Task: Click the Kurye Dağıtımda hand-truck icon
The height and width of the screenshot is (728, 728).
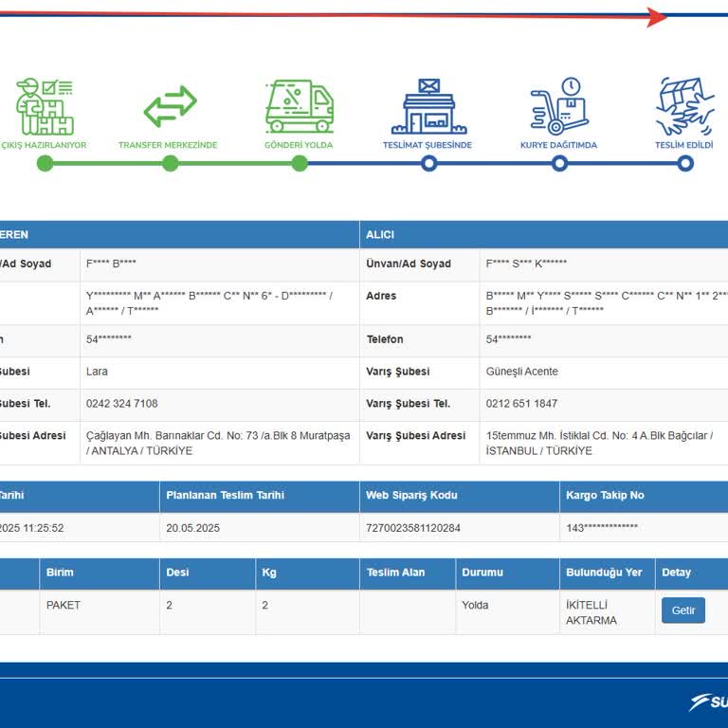Action: 559,106
